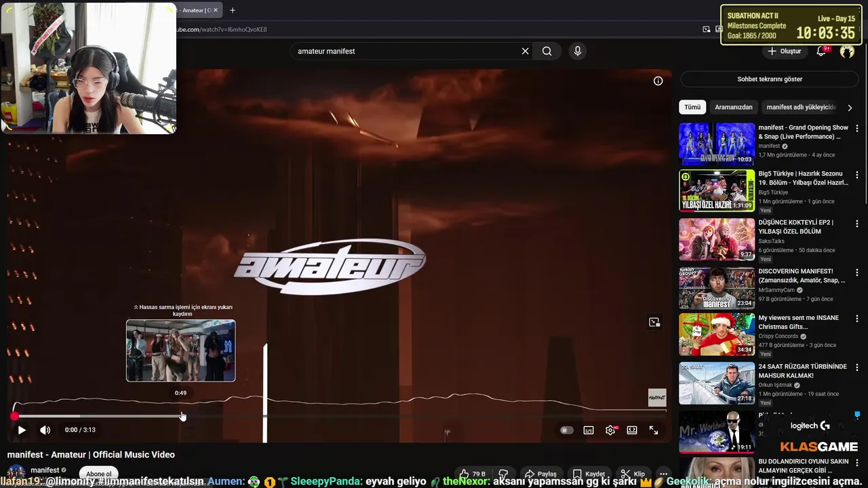Click the seek preview thumbnail at 0:49
The image size is (868, 488).
[180, 350]
